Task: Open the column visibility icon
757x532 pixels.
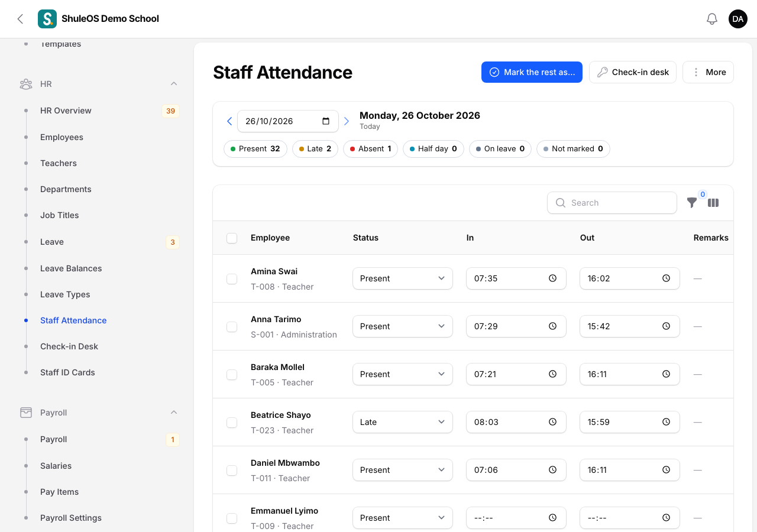Action: (713, 203)
